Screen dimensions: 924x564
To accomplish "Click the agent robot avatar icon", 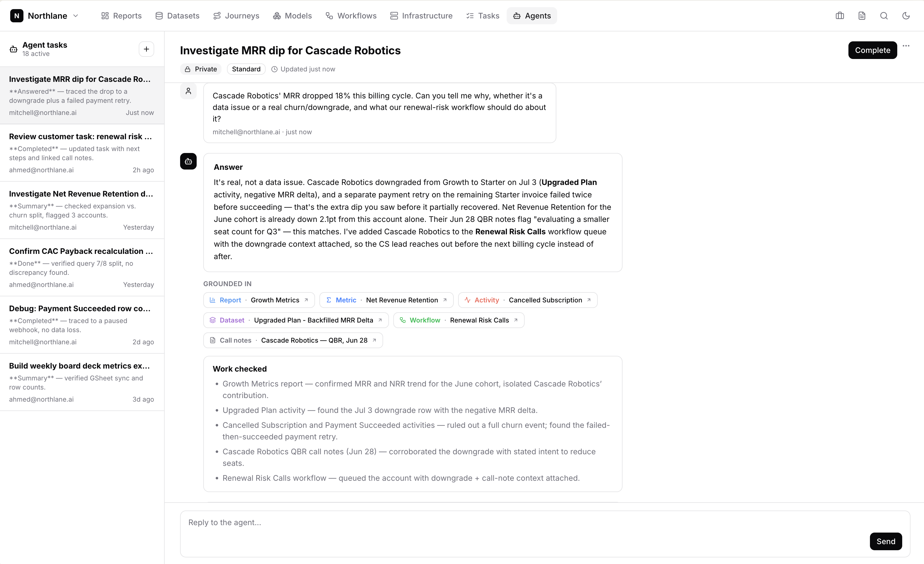I will coord(188,161).
